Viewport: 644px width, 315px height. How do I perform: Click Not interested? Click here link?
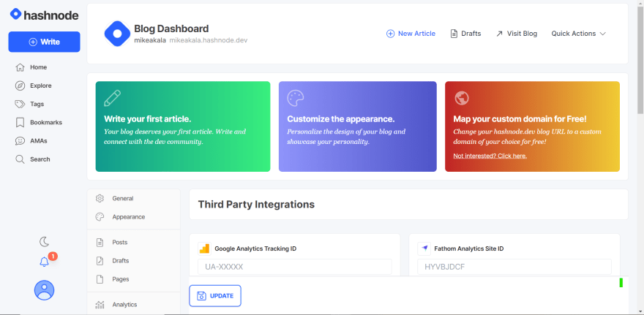coord(490,156)
